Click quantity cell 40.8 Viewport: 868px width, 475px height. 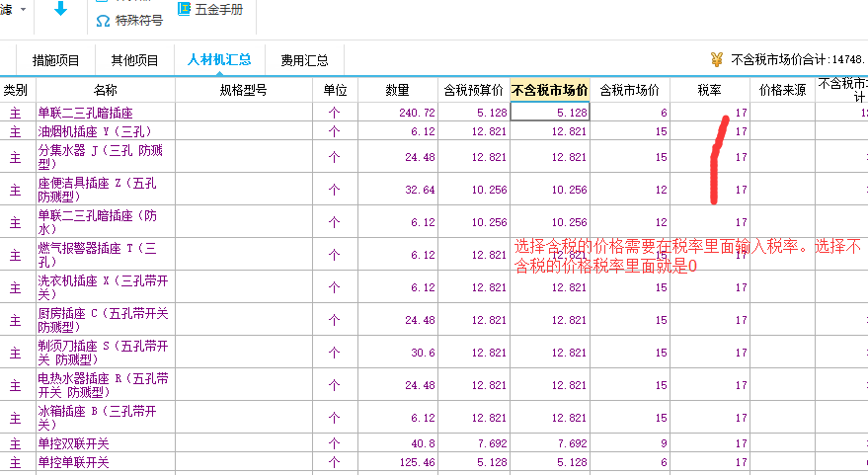[398, 442]
